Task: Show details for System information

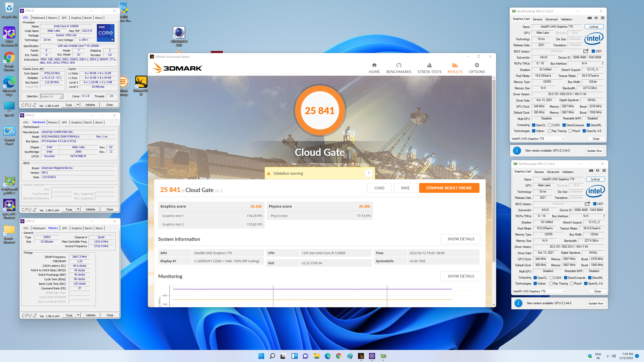Action: (461, 239)
